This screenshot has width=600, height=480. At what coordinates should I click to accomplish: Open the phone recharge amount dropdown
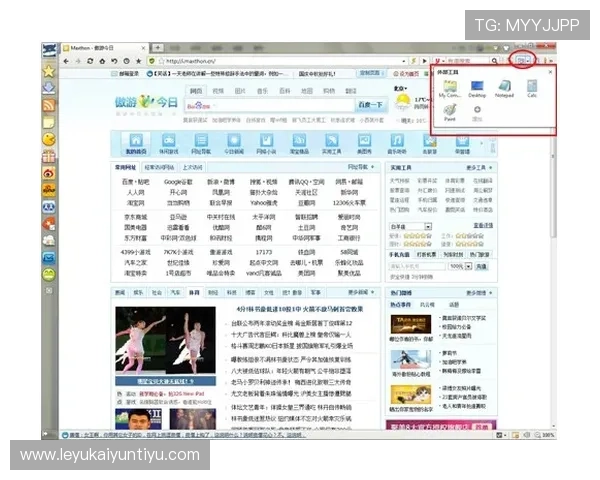(x=469, y=266)
